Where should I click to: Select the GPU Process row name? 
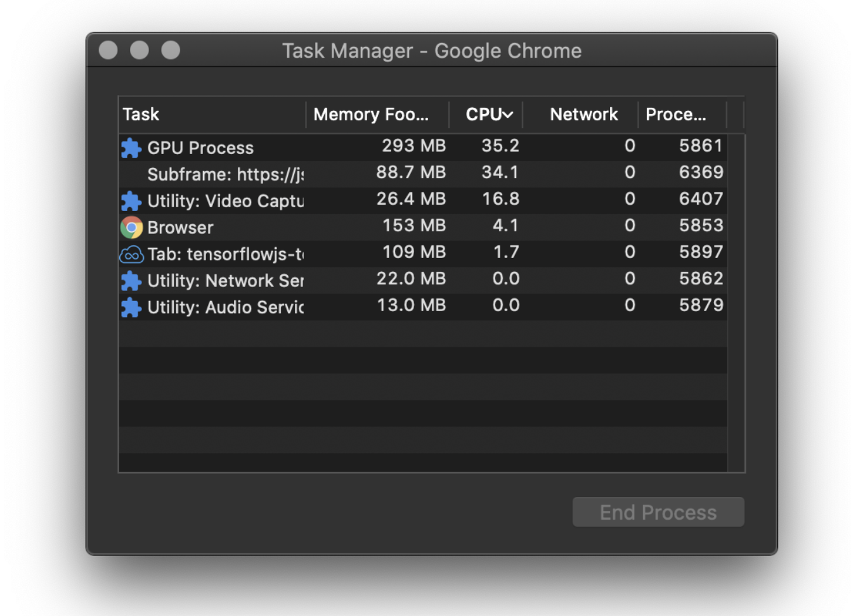[200, 148]
